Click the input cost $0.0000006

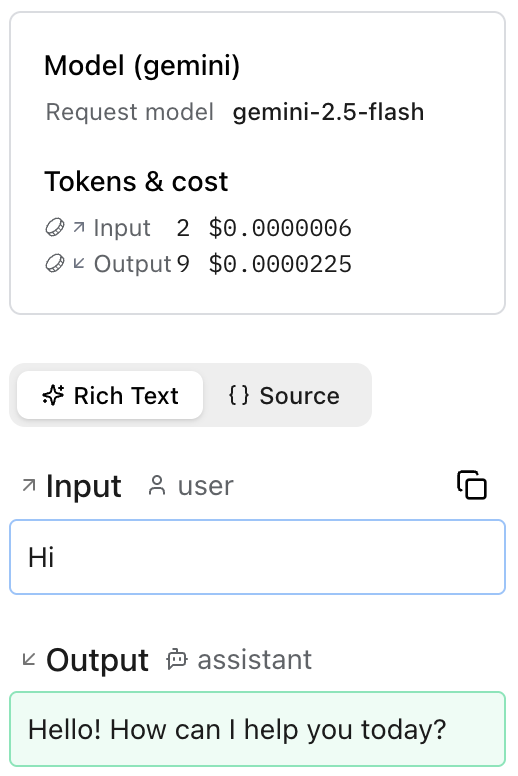[x=280, y=228]
